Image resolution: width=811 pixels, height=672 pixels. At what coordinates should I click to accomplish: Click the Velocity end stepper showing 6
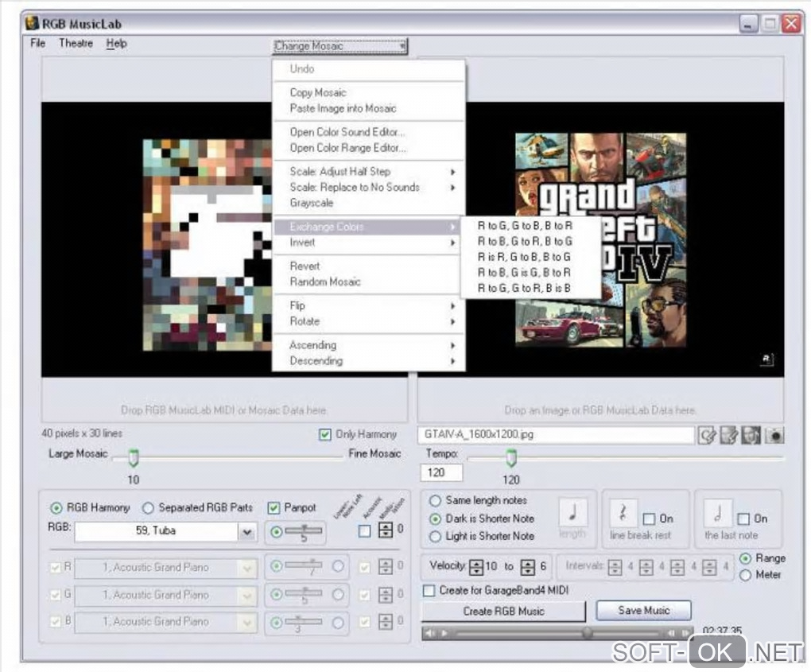point(528,567)
